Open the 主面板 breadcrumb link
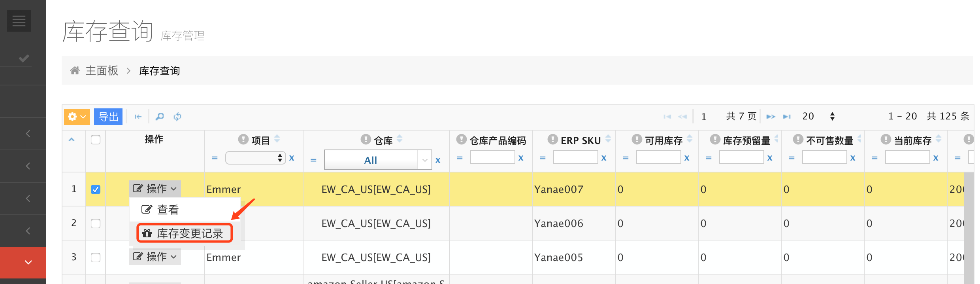The height and width of the screenshot is (284, 980). [102, 71]
